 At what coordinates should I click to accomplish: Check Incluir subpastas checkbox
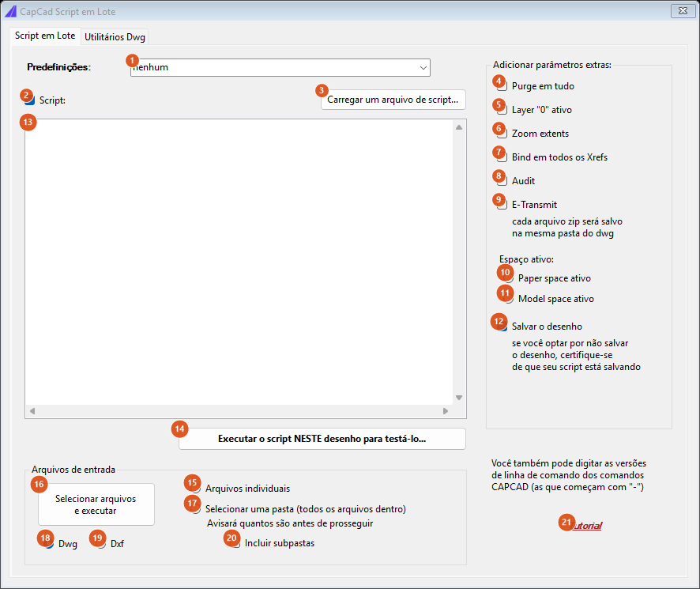click(235, 543)
